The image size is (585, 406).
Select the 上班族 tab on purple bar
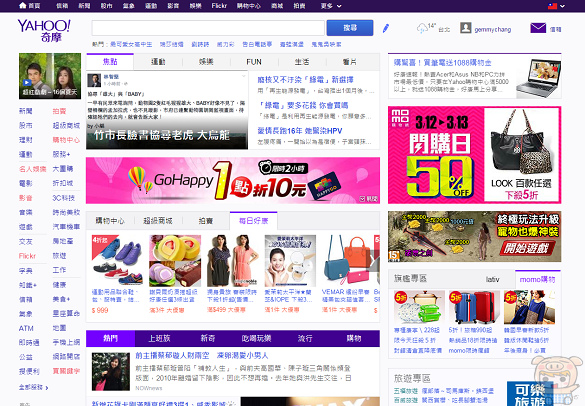pyautogui.click(x=159, y=338)
